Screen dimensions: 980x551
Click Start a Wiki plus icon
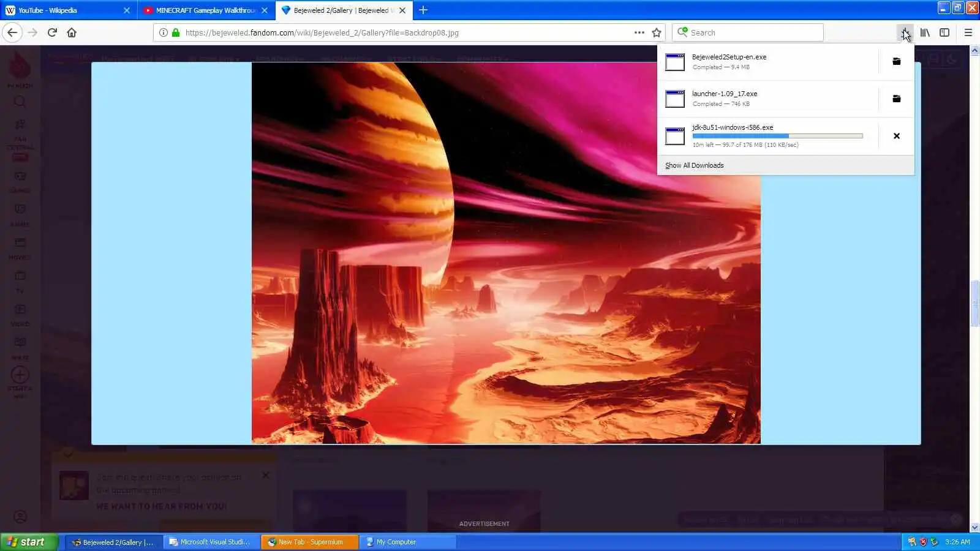tap(20, 375)
